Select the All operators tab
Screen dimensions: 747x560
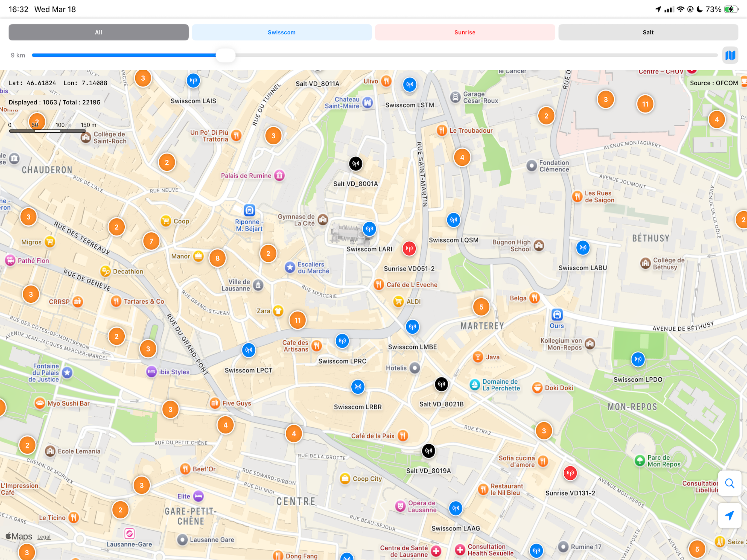point(99,33)
